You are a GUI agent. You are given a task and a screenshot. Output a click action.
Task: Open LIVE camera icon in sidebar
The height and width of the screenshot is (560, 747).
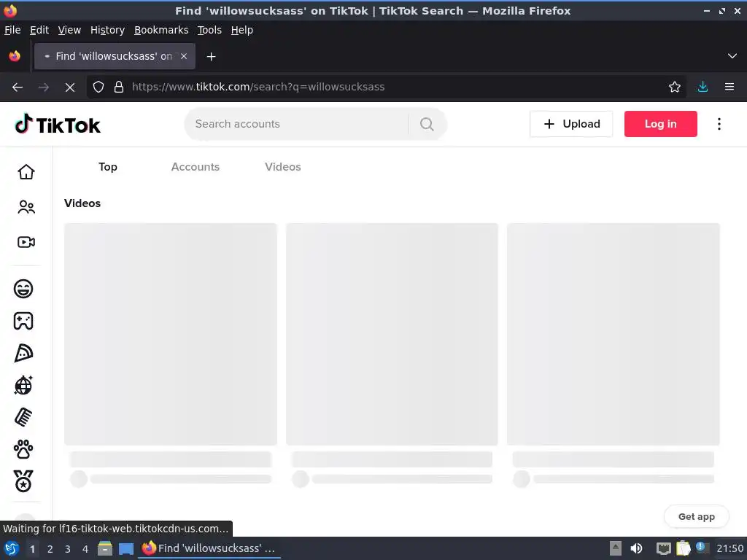tap(26, 242)
